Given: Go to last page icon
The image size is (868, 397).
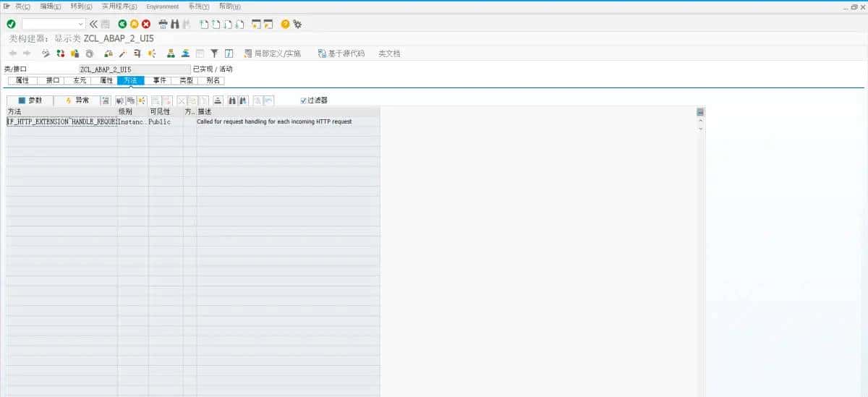Looking at the screenshot, I should click(240, 24).
